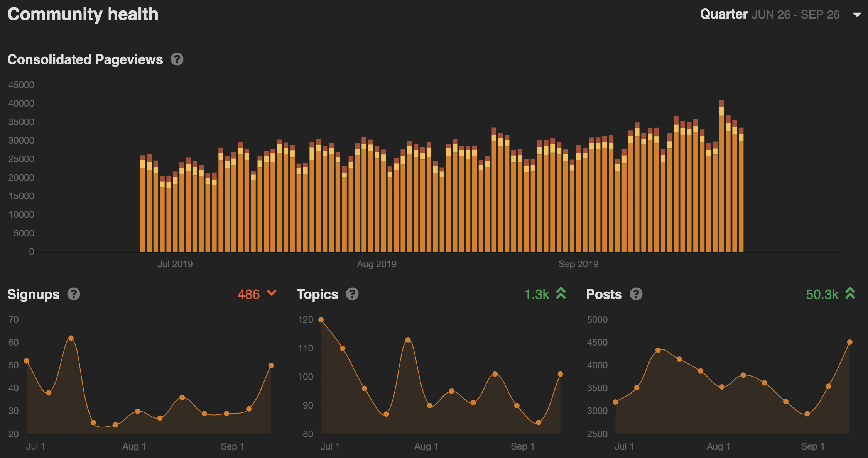Screen dimensions: 868x458
Task: Select the first Topics data point at 120
Action: pos(321,320)
